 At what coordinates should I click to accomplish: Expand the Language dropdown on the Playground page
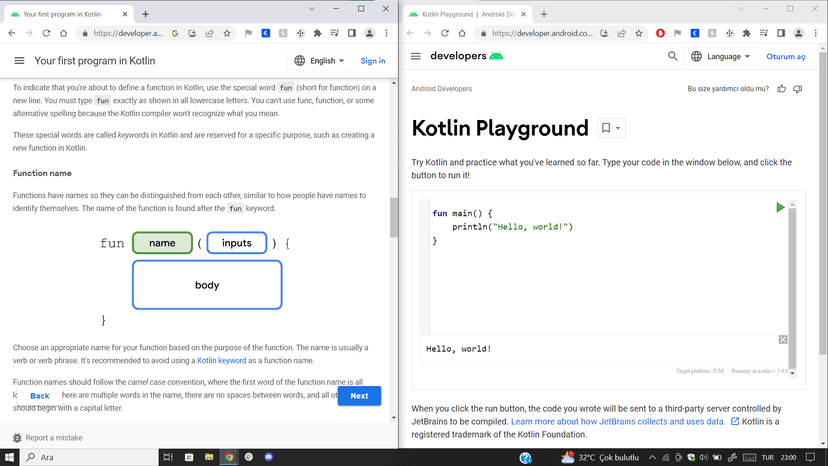(x=723, y=57)
